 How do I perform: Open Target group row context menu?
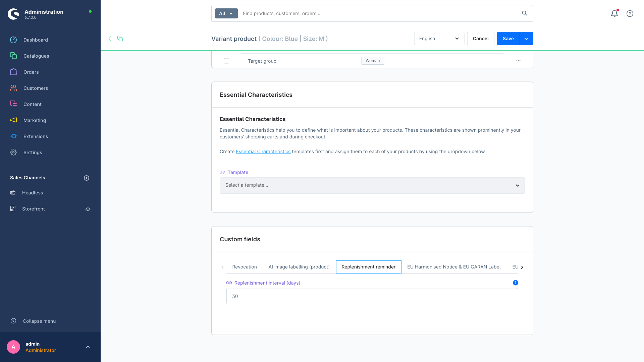[518, 61]
